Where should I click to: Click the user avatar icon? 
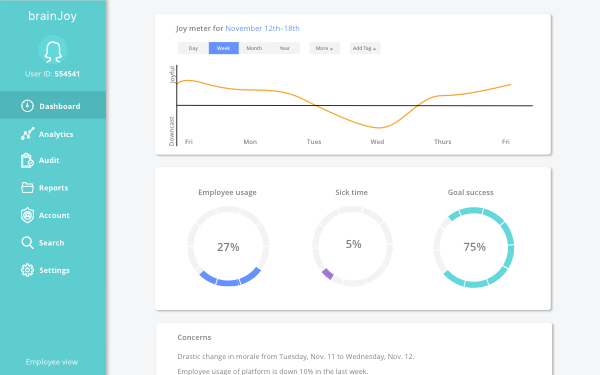pos(53,50)
